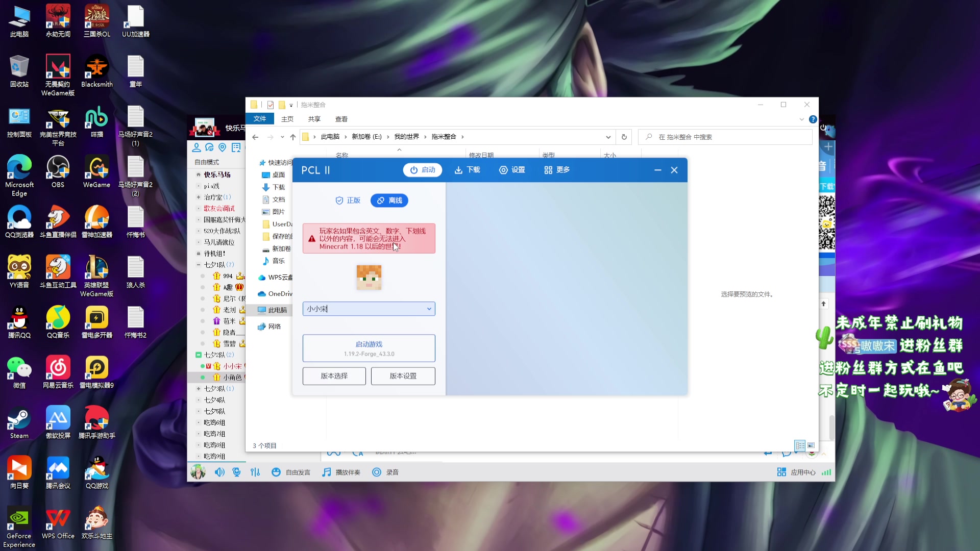Image resolution: width=980 pixels, height=551 pixels.
Task: Toggle the speaker volume icon in YY
Action: point(219,472)
